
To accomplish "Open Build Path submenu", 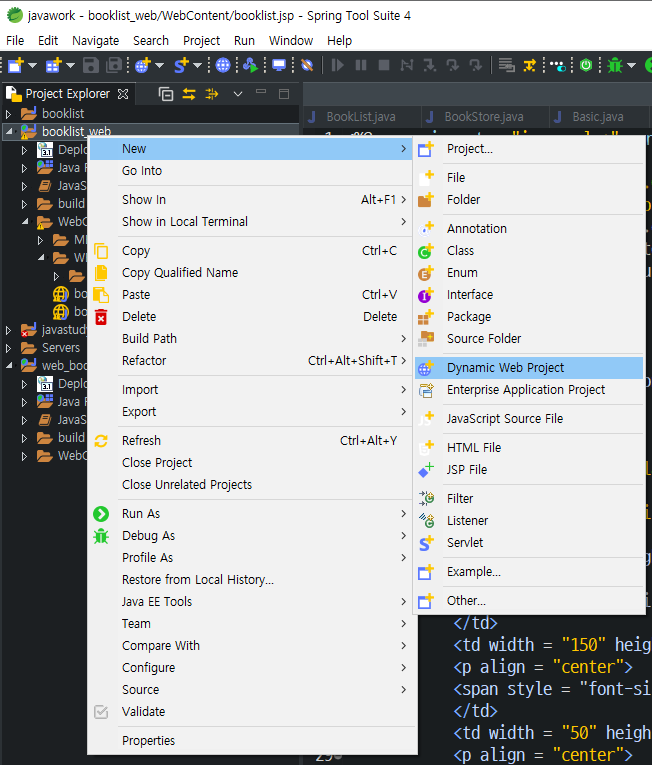I will (253, 339).
